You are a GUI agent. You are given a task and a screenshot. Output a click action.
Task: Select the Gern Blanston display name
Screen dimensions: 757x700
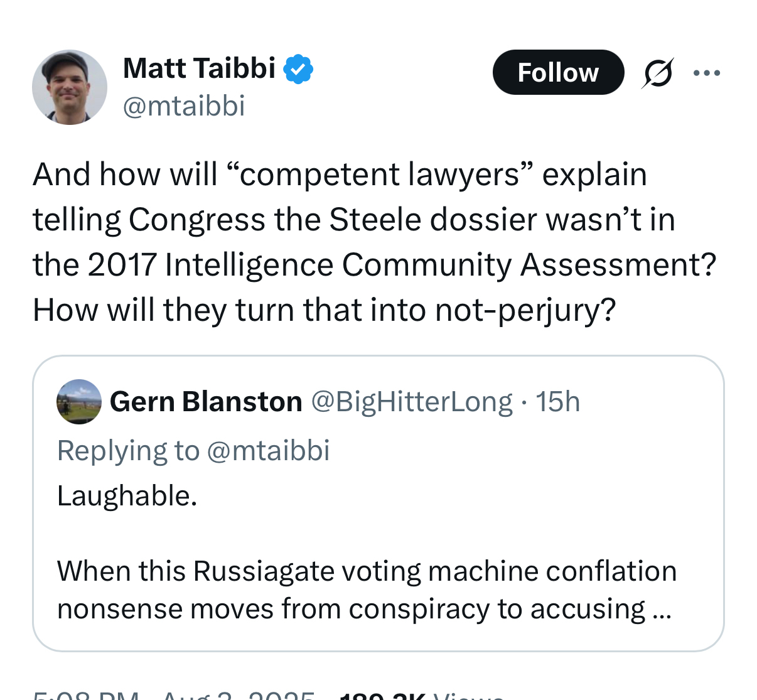[206, 402]
